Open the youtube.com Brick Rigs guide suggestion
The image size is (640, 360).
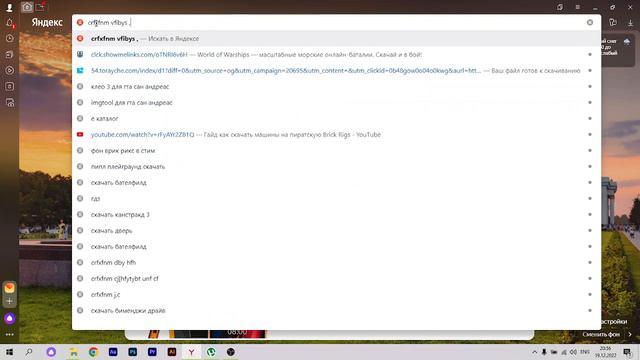(x=336, y=134)
